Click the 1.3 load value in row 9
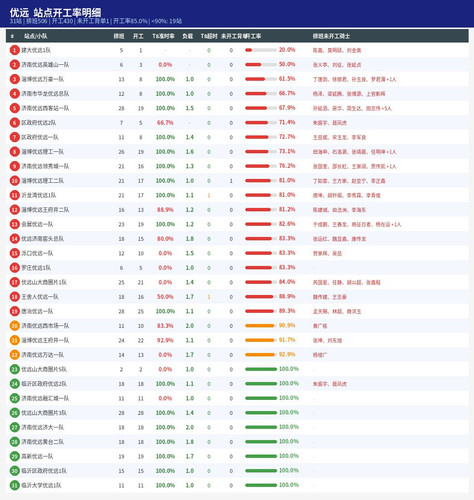 click(x=190, y=166)
